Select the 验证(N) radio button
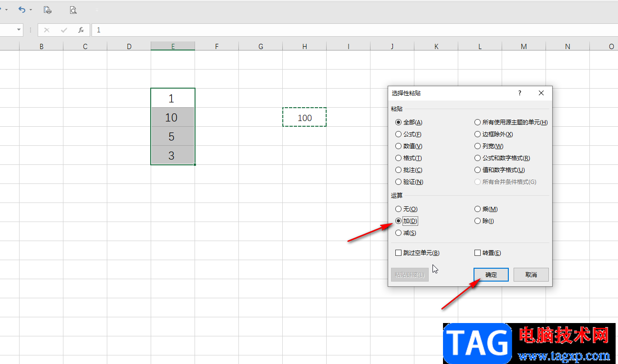The height and width of the screenshot is (364, 618). (x=409, y=182)
